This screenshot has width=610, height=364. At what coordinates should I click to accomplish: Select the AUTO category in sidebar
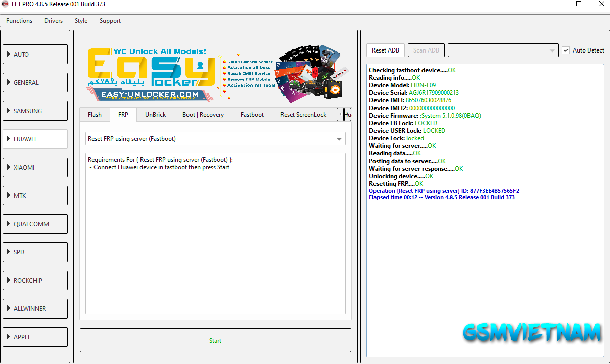(x=35, y=54)
